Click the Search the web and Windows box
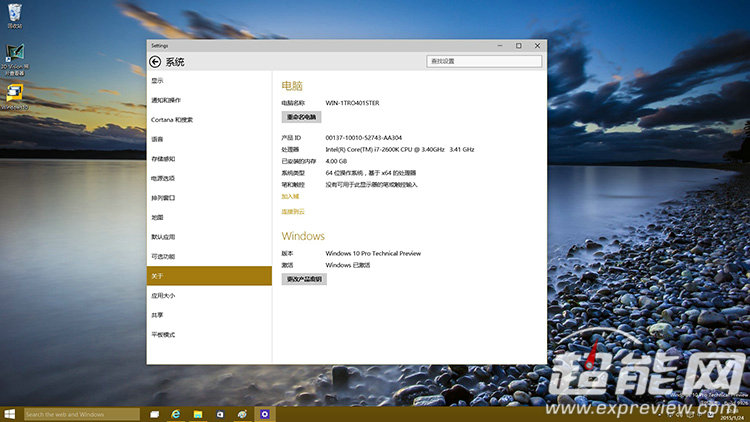The image size is (750, 422). pos(80,414)
